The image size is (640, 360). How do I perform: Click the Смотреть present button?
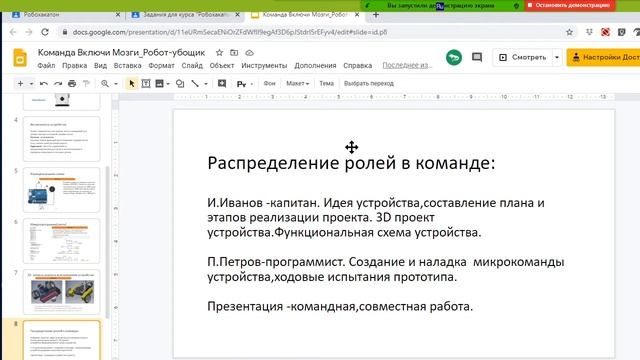(x=523, y=58)
